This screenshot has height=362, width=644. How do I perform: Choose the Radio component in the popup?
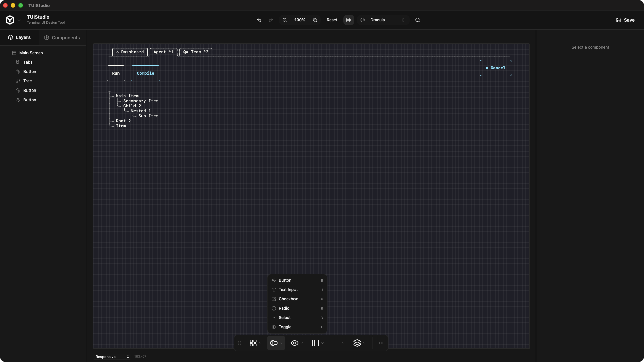click(284, 308)
